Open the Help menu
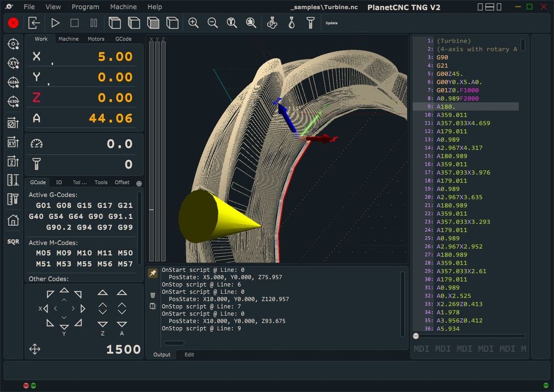 pos(155,7)
